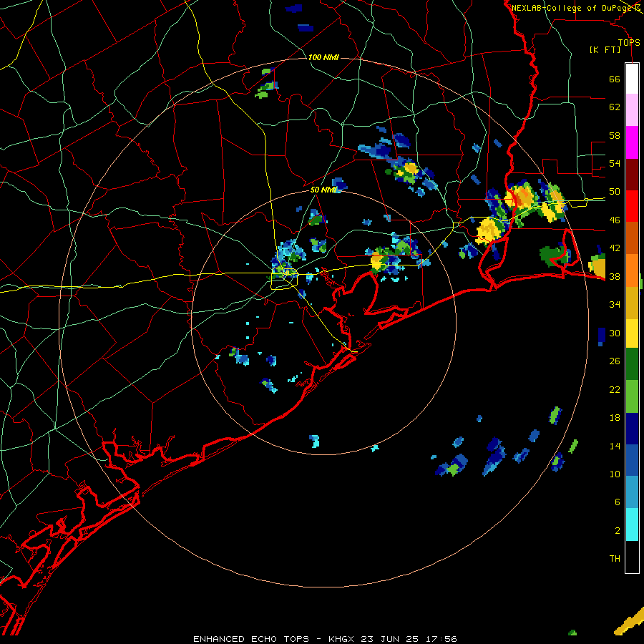644x644 pixels.
Task: Click the light pink legend swatch
Action: [632, 109]
